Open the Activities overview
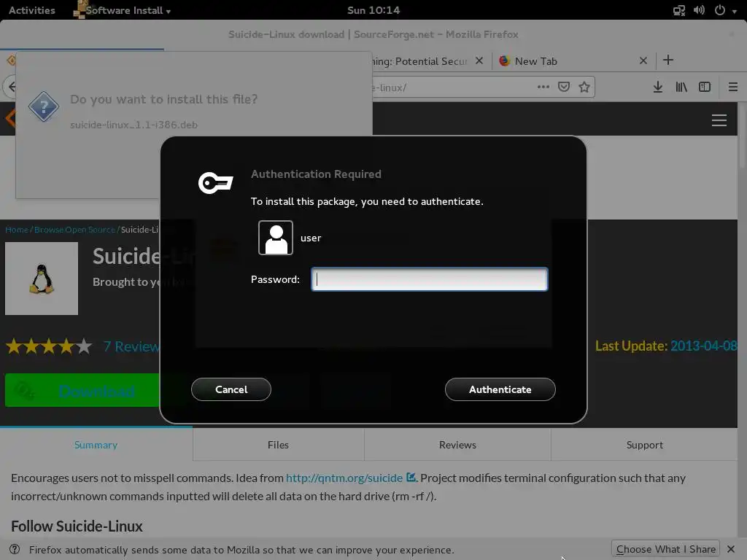 click(32, 10)
